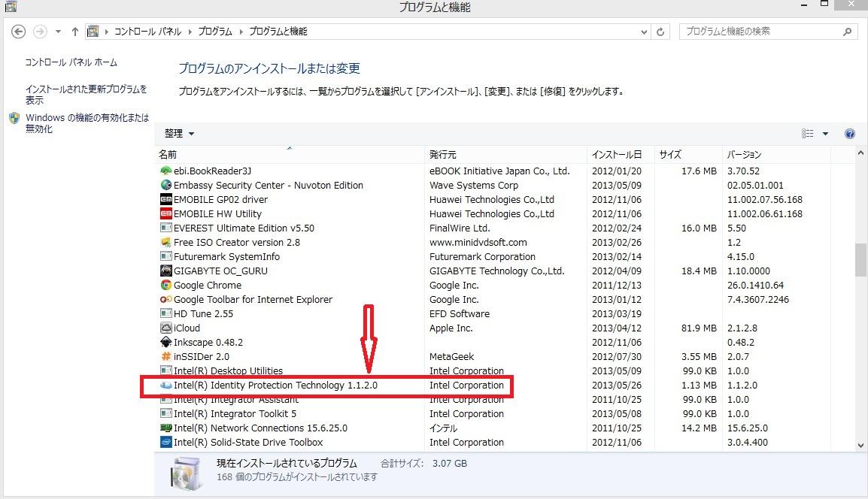Screen dimensions: 868x499
Task: Select Intel(R) Desktop Utilities row
Action: 493,370
